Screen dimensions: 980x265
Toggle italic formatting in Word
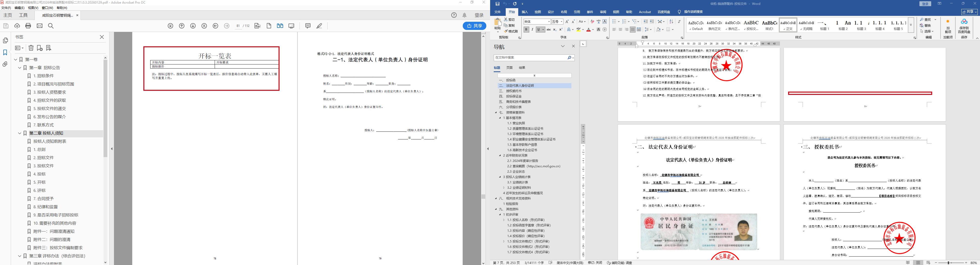click(x=533, y=29)
